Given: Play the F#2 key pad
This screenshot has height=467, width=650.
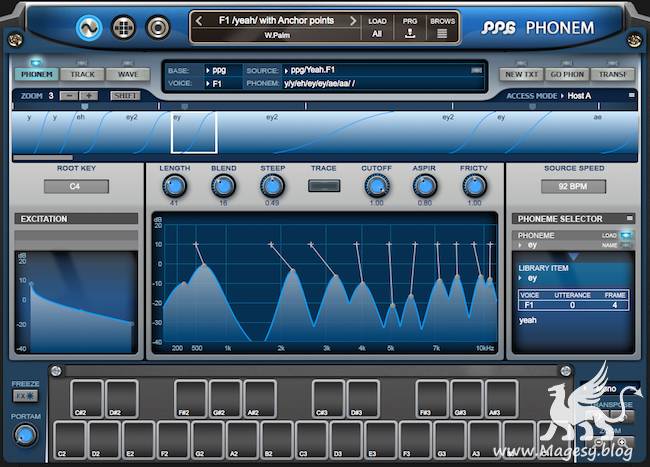Looking at the screenshot, I should click(191, 398).
